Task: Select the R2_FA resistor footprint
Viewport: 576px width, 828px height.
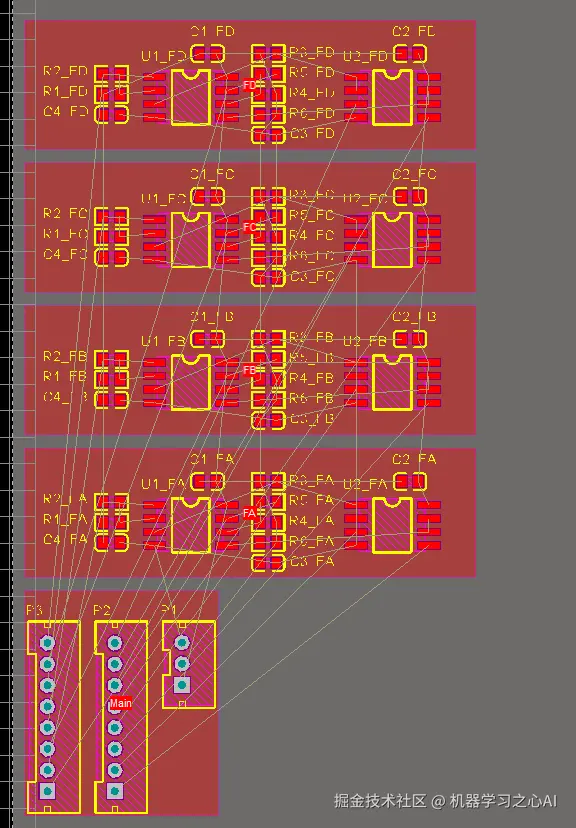Action: [111, 501]
